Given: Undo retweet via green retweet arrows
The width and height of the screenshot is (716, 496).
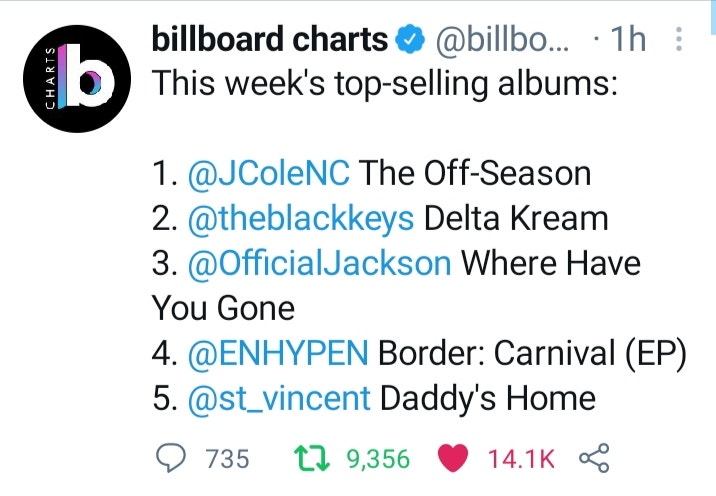Looking at the screenshot, I should click(x=312, y=459).
